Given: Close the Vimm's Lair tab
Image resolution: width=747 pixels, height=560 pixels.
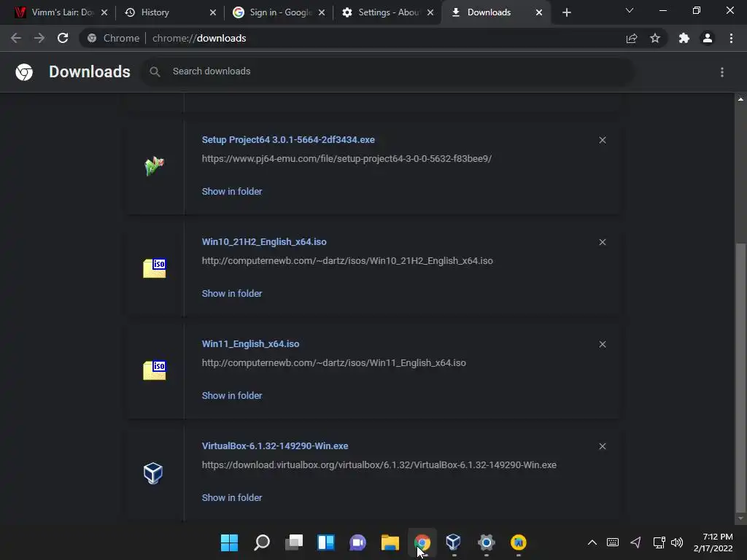Looking at the screenshot, I should [x=104, y=12].
